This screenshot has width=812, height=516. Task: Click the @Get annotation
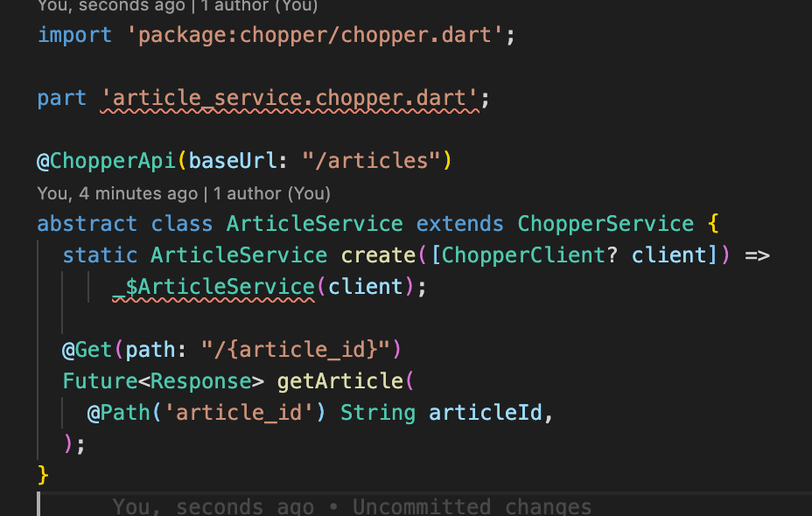point(87,350)
